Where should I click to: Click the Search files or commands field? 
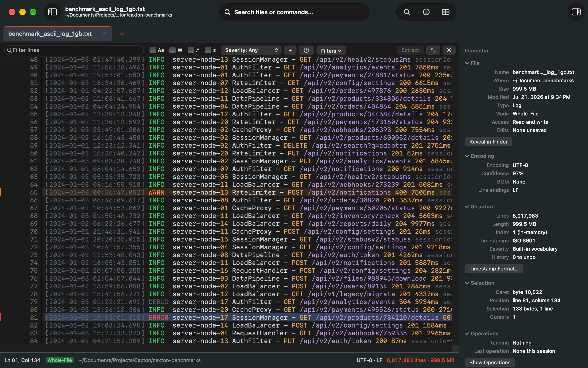[x=294, y=12]
